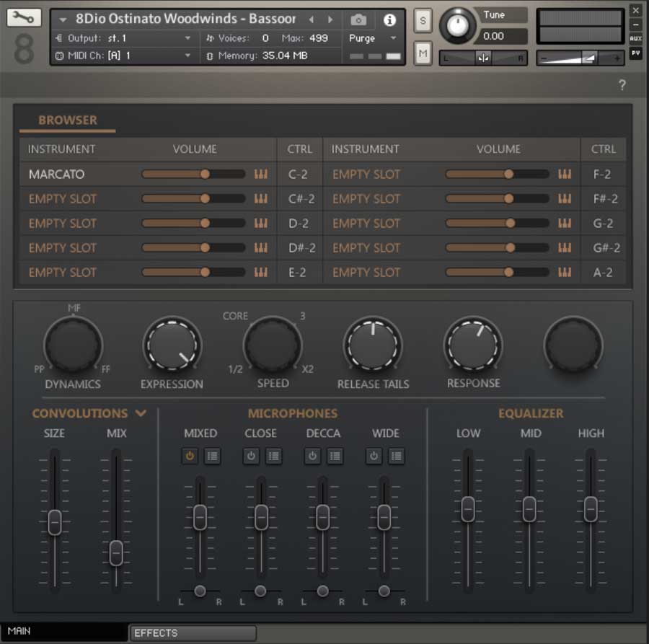The image size is (649, 644).
Task: Select the BROWSER tab
Action: pyautogui.click(x=68, y=120)
